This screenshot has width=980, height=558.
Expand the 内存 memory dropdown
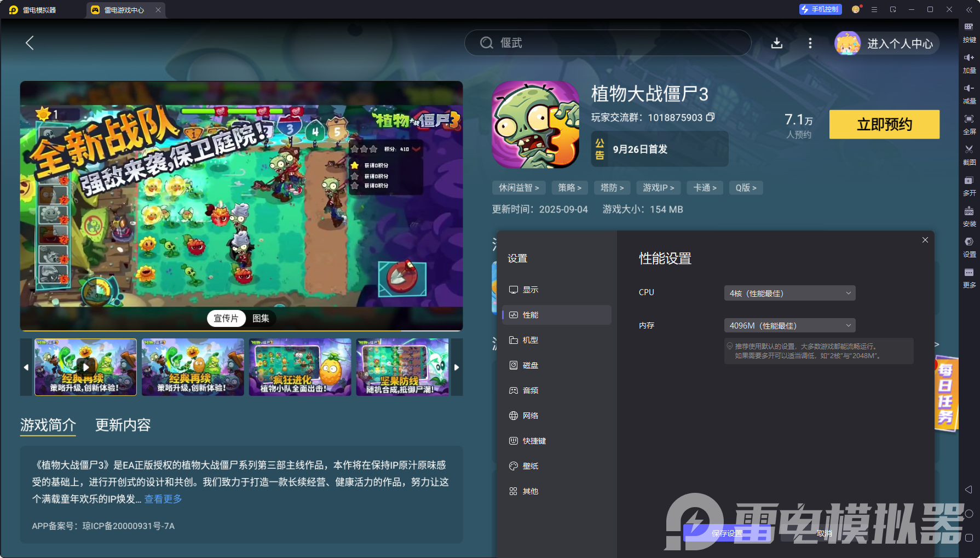tap(789, 325)
